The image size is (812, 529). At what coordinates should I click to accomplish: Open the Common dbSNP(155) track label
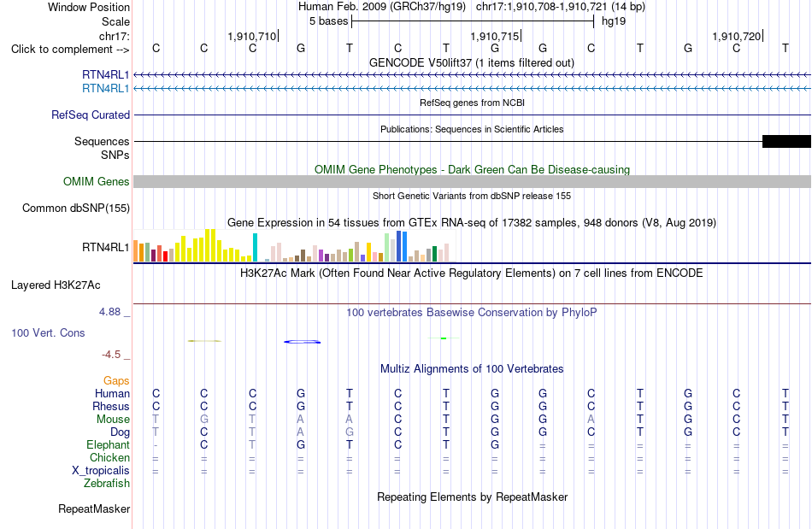pyautogui.click(x=76, y=208)
